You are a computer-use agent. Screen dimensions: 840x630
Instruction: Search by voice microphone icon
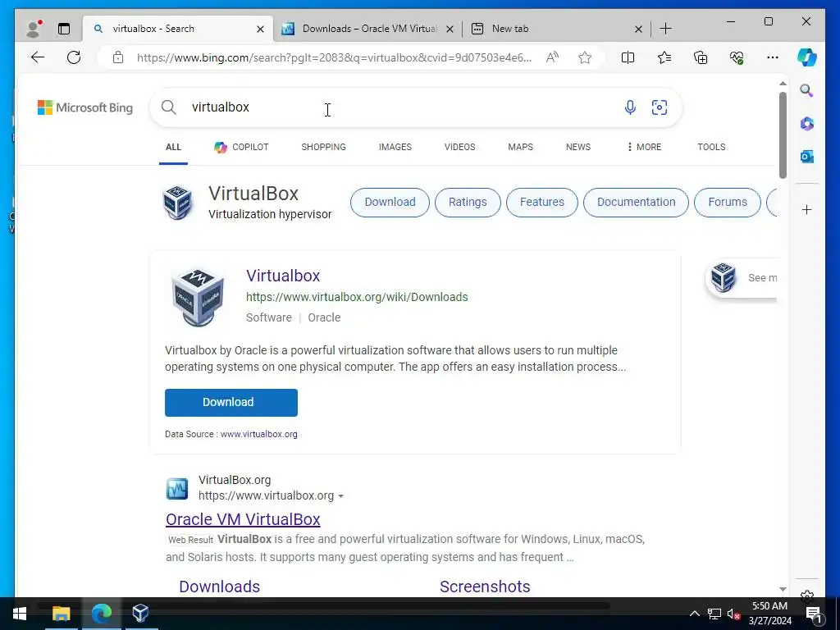click(x=630, y=107)
